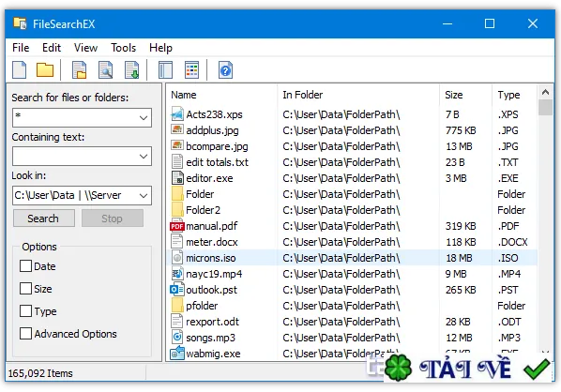561x392 pixels.
Task: Click the editor.exe application icon
Action: [177, 178]
